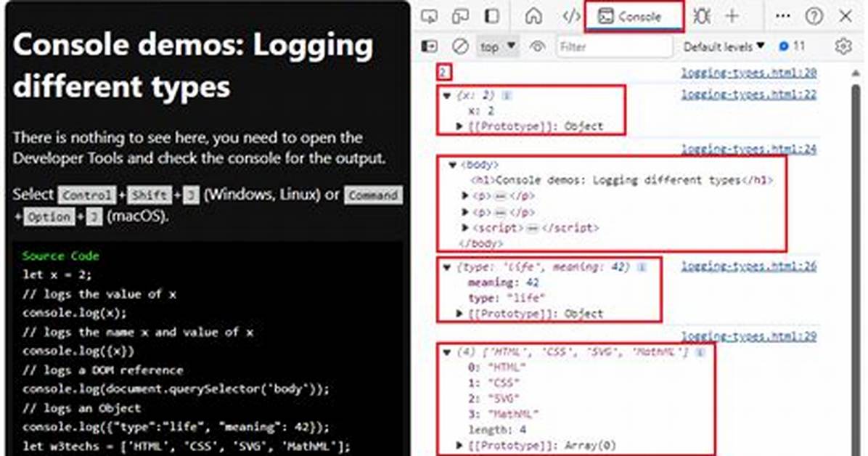Expand the <script> node
Image resolution: width=868 pixels, height=456 pixels.
[465, 227]
